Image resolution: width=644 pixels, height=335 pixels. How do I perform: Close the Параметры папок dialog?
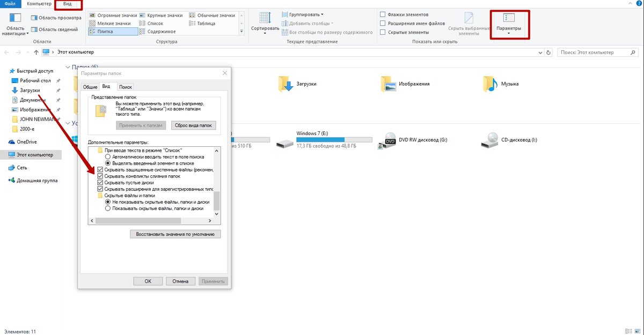[224, 73]
